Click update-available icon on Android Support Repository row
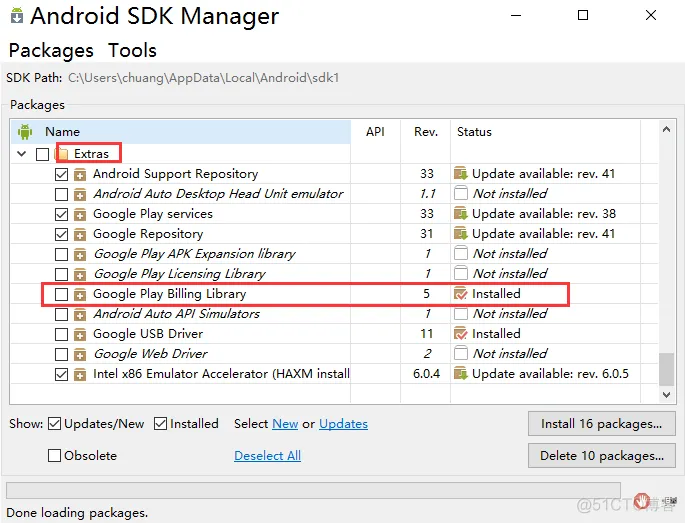 click(x=461, y=173)
